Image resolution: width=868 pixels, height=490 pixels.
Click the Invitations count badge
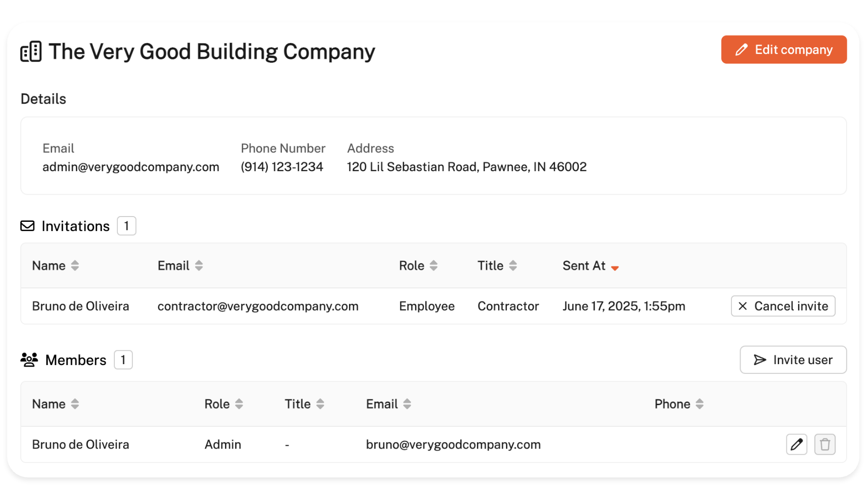[126, 226]
